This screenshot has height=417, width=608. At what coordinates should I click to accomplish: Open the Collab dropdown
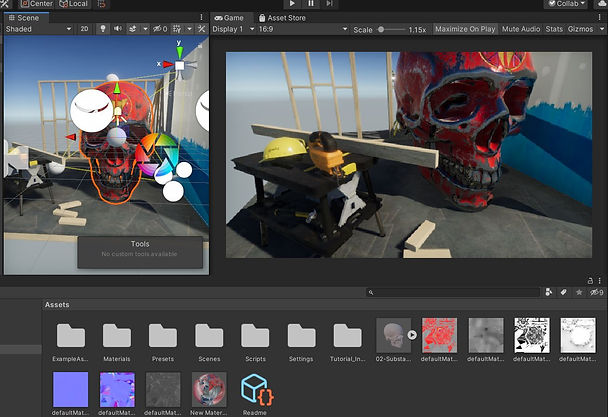[567, 4]
